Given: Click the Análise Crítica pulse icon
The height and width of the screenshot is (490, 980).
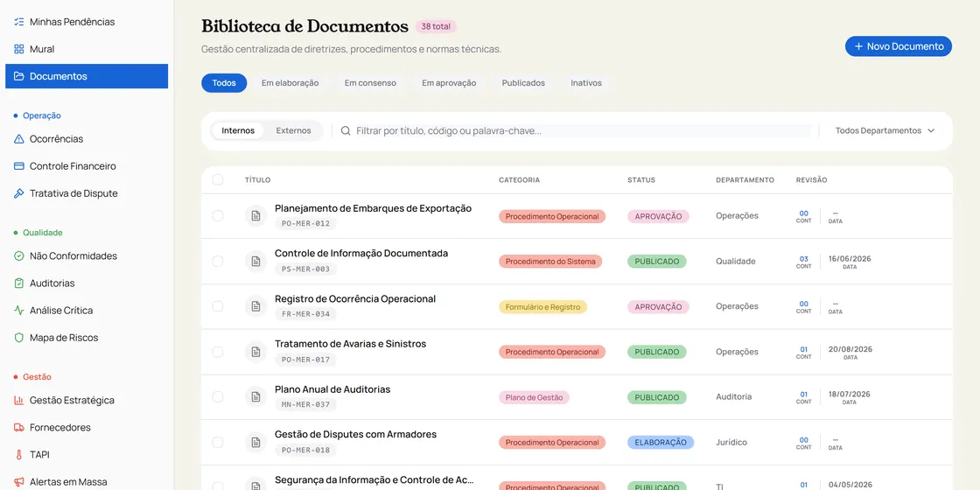Looking at the screenshot, I should tap(18, 311).
